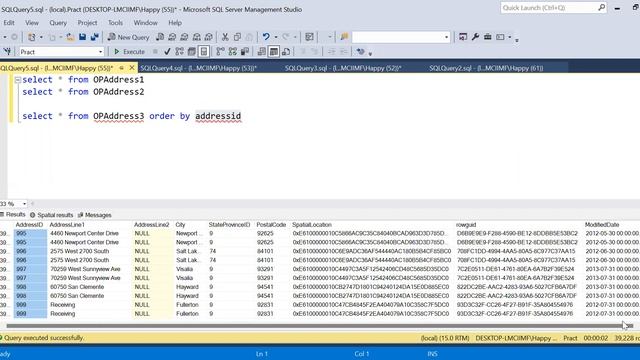Screen dimensions: 640x360
Task: Parse the query with the checkmark icon
Action: [x=167, y=51]
